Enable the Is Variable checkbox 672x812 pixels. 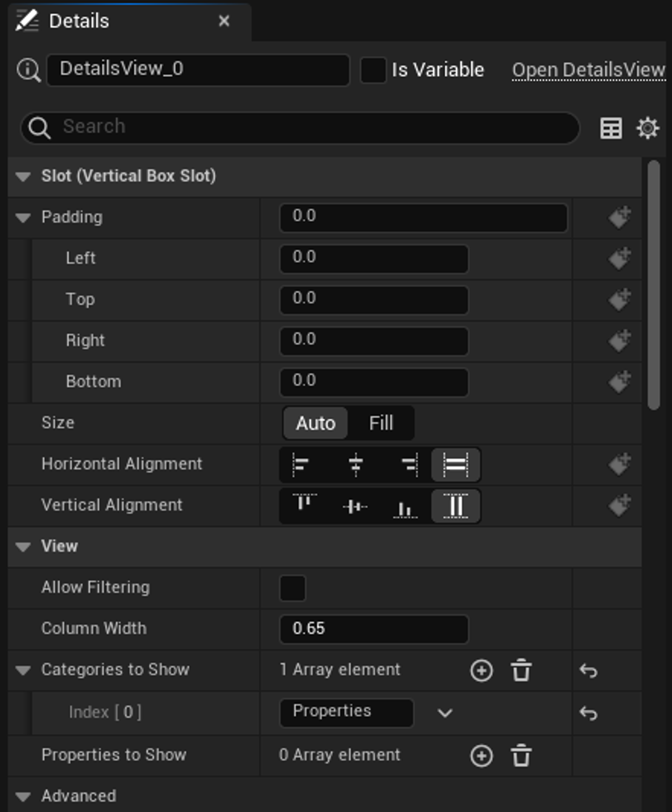373,70
